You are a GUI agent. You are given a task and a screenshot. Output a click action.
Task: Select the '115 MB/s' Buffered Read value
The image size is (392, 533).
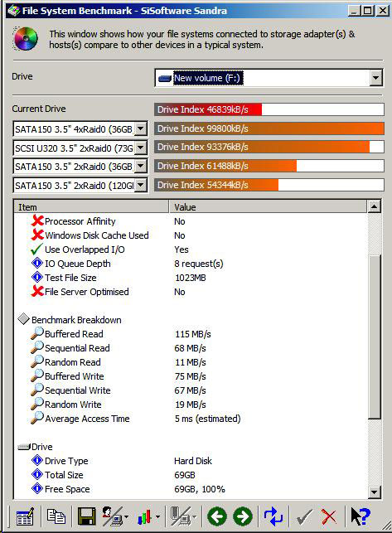(x=193, y=334)
